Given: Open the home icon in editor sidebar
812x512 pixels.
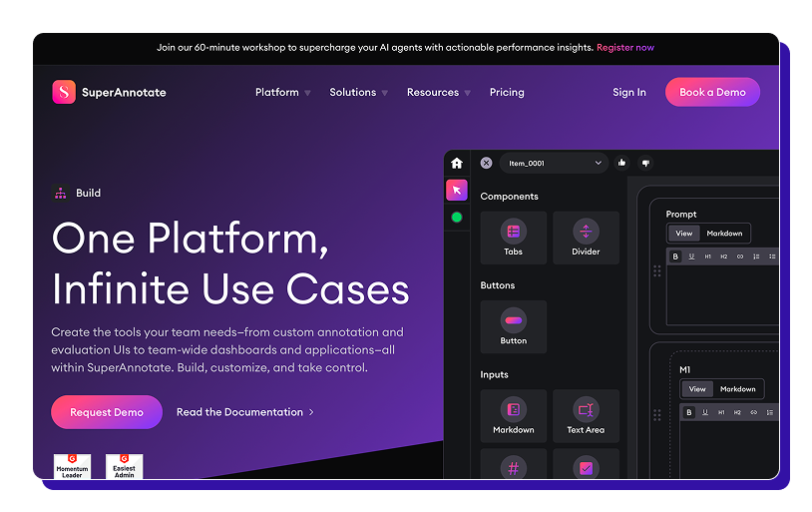Looking at the screenshot, I should pos(457,164).
